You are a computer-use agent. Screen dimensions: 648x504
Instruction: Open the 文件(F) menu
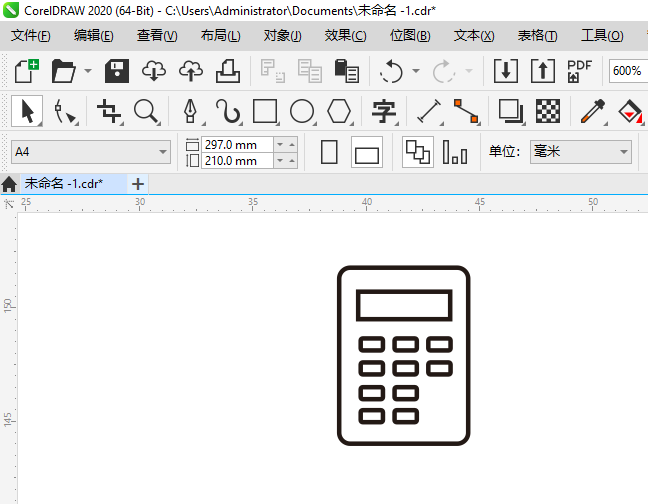coord(31,36)
